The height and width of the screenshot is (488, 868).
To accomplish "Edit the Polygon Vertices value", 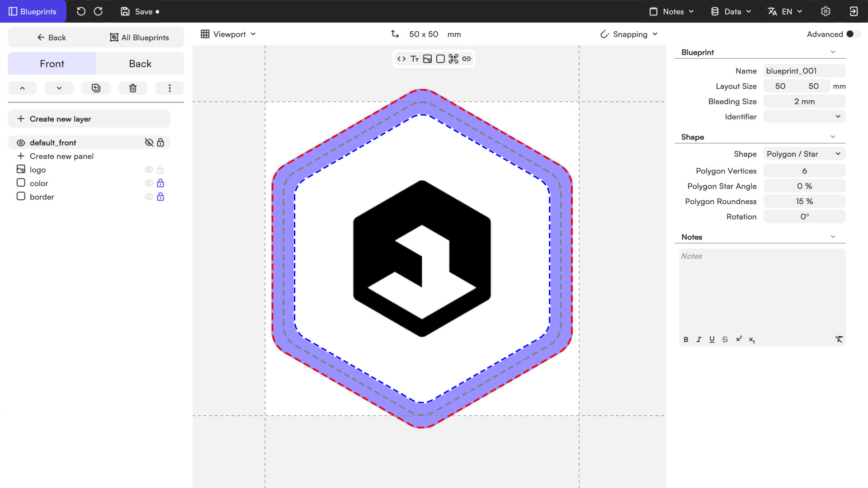I will pyautogui.click(x=804, y=171).
